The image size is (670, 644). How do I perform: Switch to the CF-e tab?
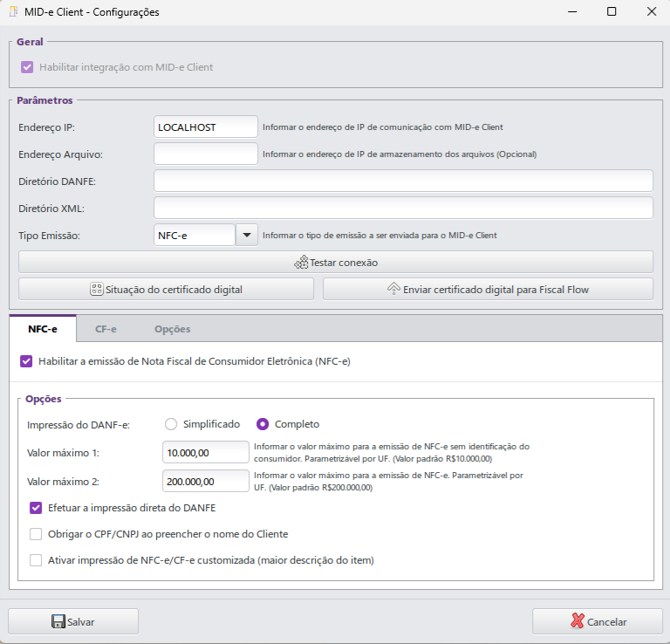pyautogui.click(x=106, y=329)
